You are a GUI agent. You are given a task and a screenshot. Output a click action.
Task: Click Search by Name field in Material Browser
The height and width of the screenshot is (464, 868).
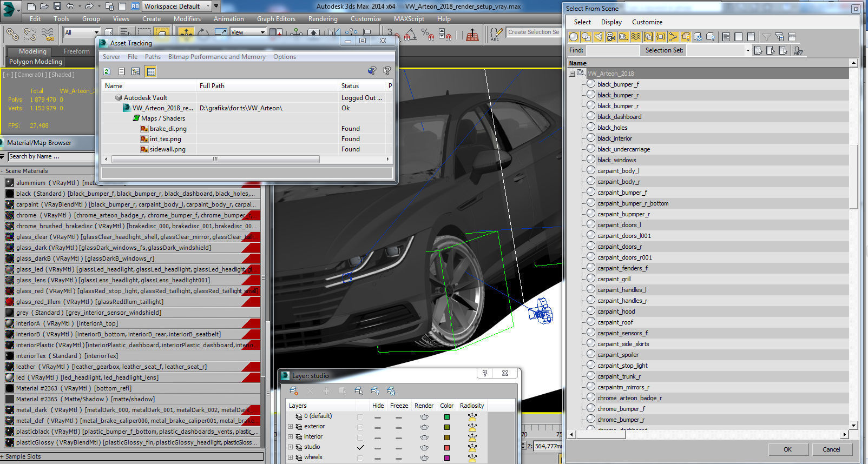(x=51, y=157)
